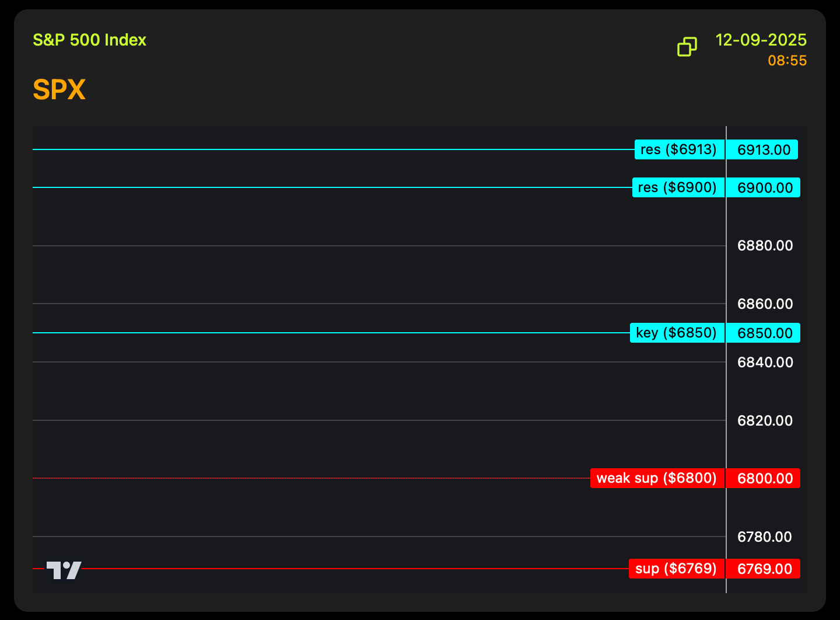Click the 12-09-2025 date label

coord(761,40)
